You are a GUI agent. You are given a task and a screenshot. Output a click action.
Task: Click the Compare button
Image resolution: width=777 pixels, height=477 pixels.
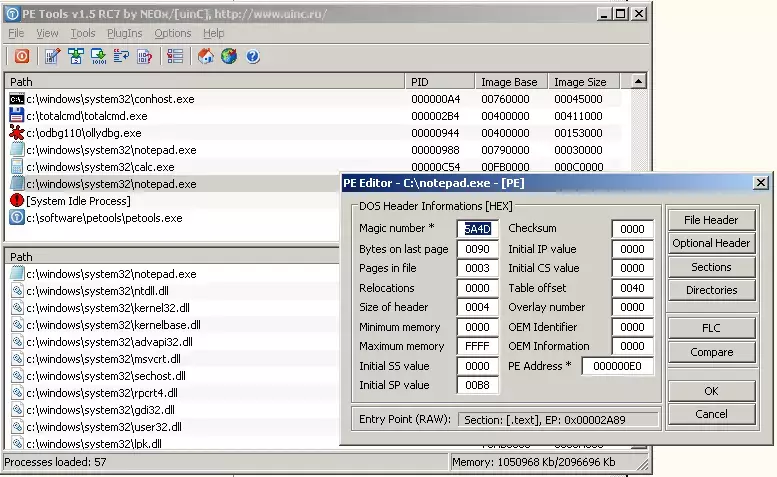(711, 352)
